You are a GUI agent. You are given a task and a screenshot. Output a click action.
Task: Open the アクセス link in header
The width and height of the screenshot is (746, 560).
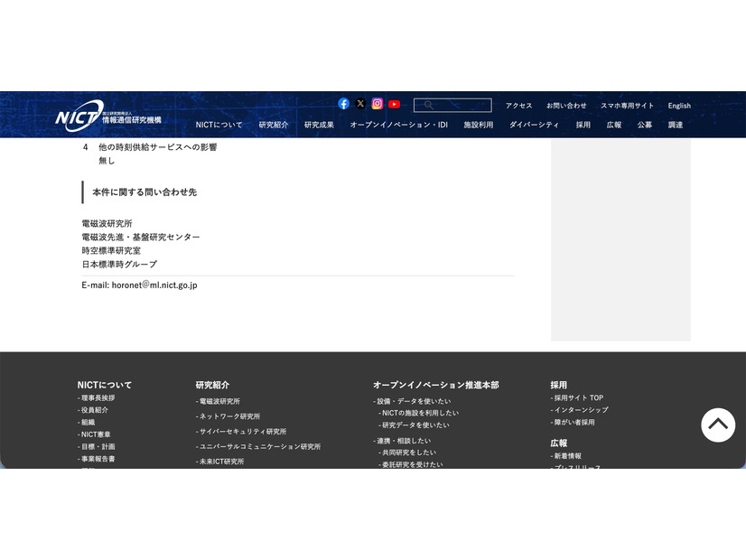tap(518, 106)
